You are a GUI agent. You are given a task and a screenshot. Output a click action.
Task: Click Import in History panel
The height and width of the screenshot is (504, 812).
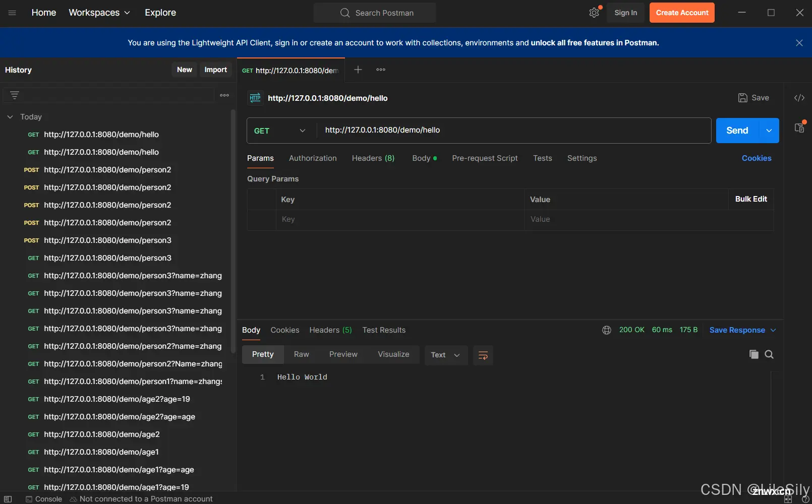pos(215,70)
